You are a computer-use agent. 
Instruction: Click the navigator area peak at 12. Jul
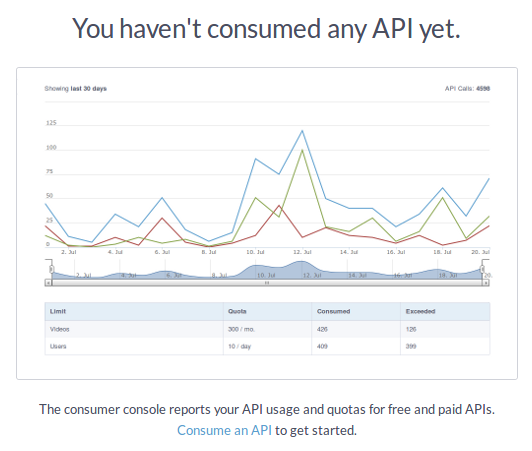point(301,262)
